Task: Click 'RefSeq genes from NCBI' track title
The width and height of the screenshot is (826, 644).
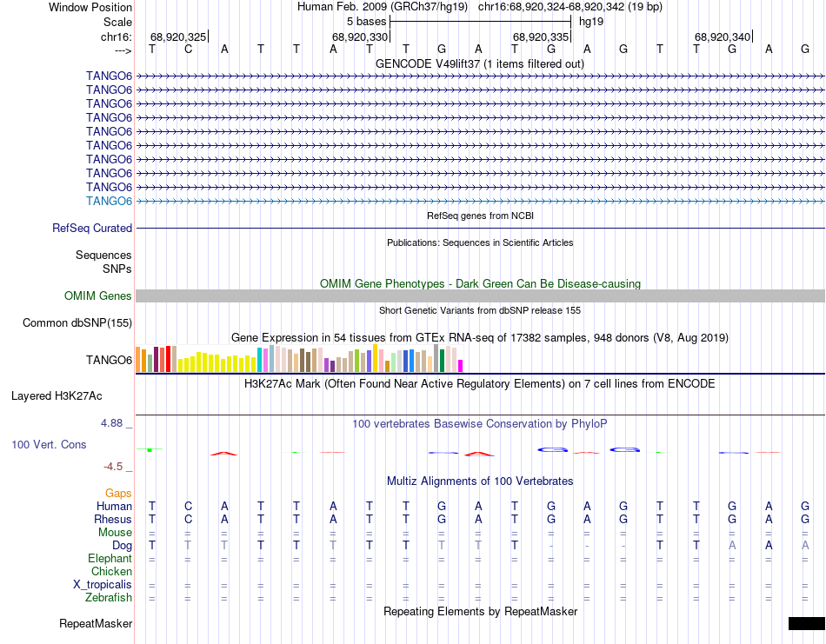Action: [481, 216]
